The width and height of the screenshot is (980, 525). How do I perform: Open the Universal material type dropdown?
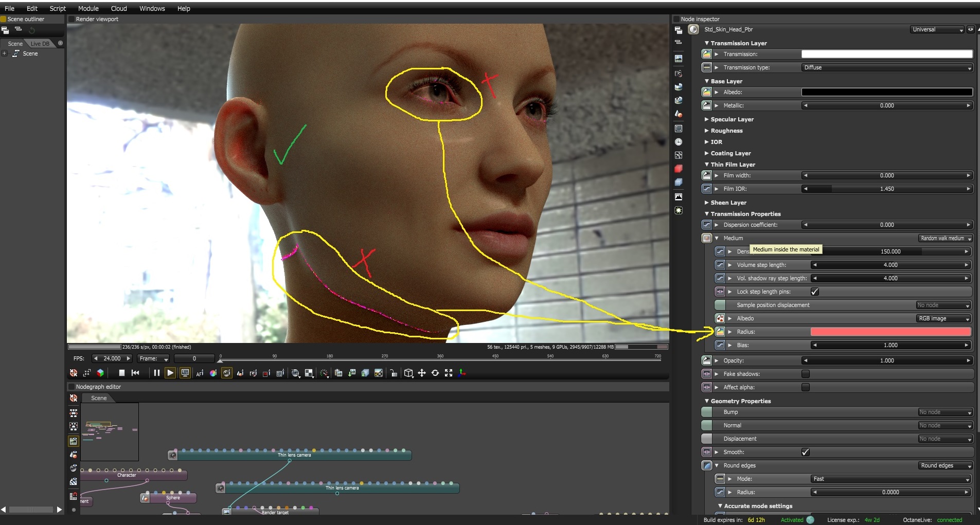point(937,29)
